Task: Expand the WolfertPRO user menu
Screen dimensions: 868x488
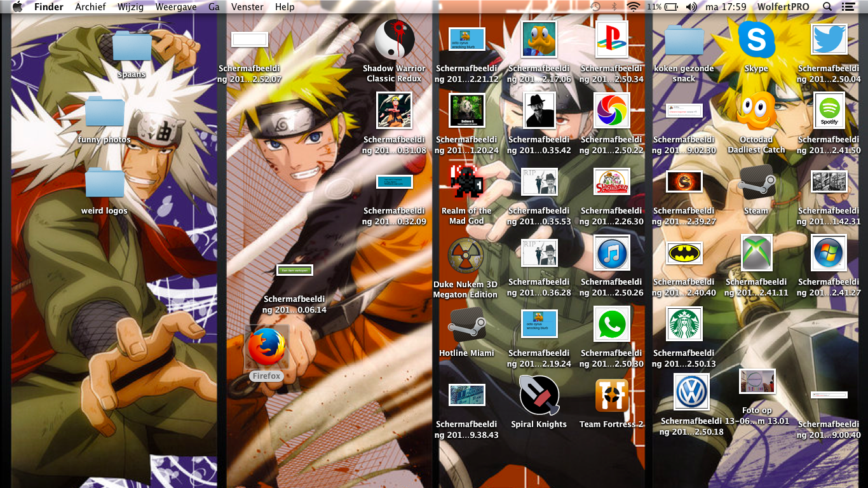Action: [x=783, y=7]
